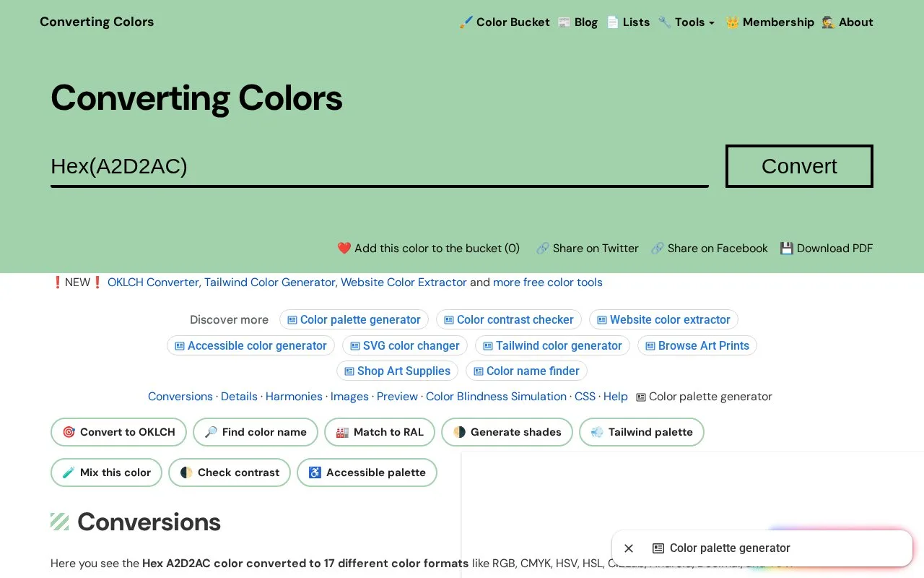Click the wrench icon beside Tools
924x578 pixels.
pyautogui.click(x=664, y=22)
